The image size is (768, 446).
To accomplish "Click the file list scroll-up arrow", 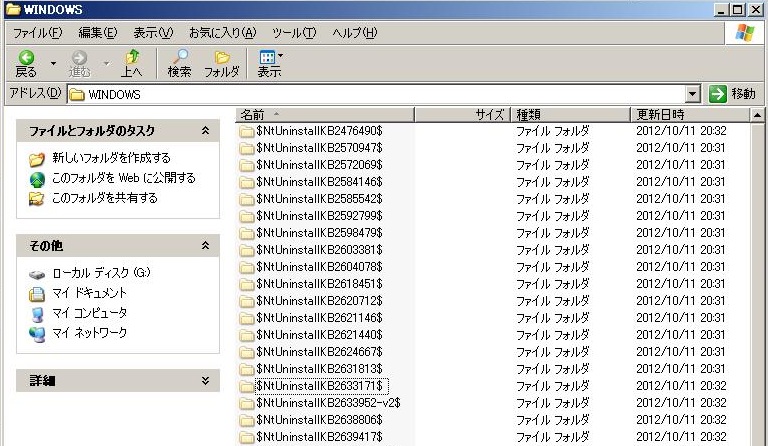I will (x=757, y=116).
